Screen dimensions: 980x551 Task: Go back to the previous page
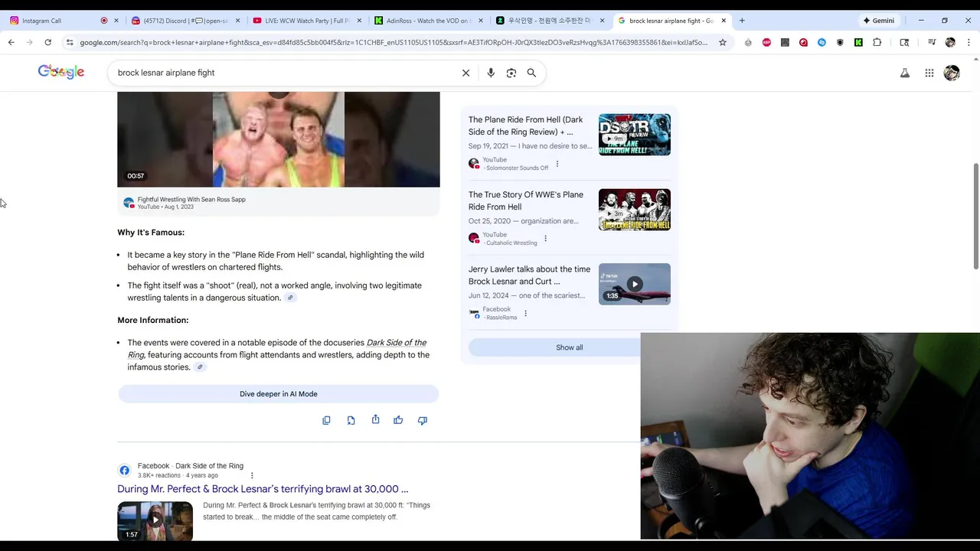(11, 42)
